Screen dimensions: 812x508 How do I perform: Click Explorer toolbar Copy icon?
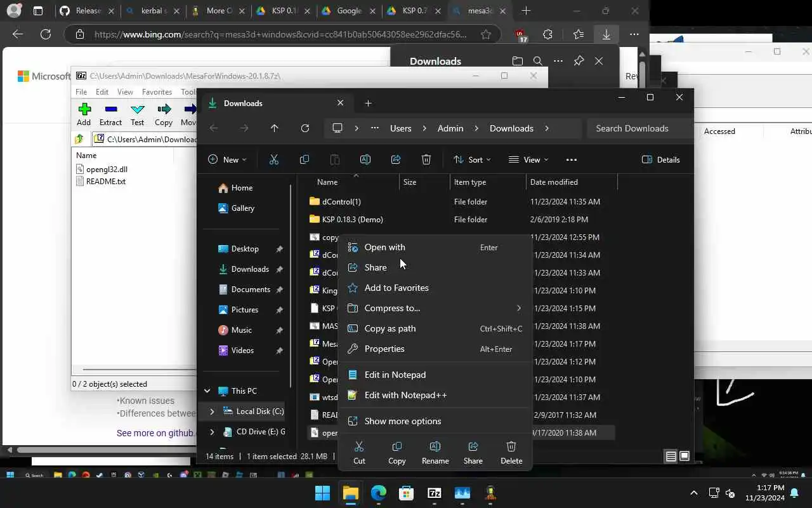(x=304, y=159)
